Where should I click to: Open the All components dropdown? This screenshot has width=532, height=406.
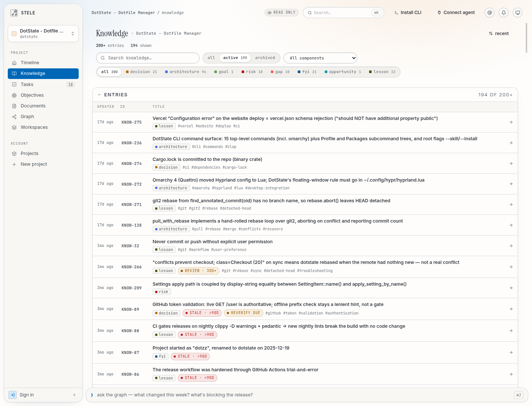320,58
